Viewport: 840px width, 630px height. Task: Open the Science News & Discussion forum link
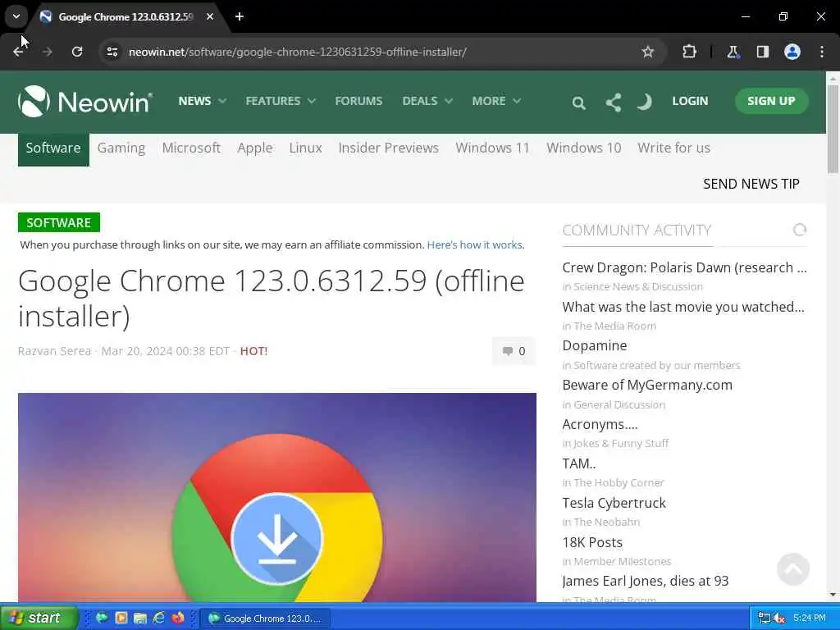point(638,287)
